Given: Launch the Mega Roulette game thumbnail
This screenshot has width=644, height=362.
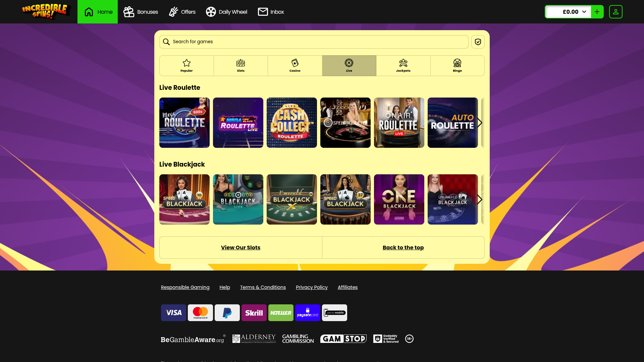Looking at the screenshot, I should point(184,122).
